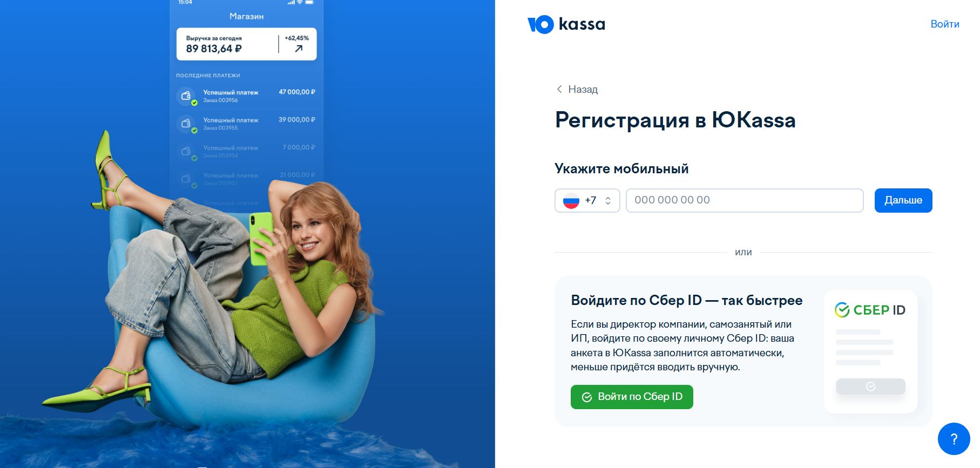Image resolution: width=980 pixels, height=468 pixels.
Task: Click the revenue card showing 89 813,64 ₽
Action: (x=246, y=44)
